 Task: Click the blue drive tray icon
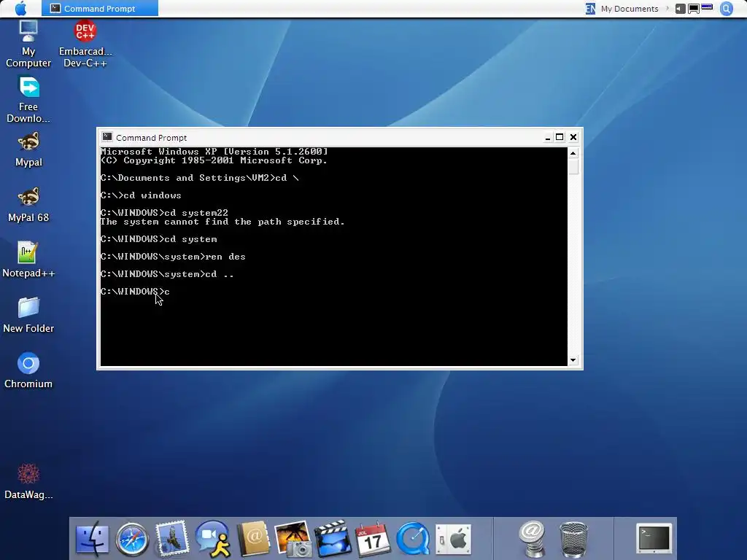707,7
